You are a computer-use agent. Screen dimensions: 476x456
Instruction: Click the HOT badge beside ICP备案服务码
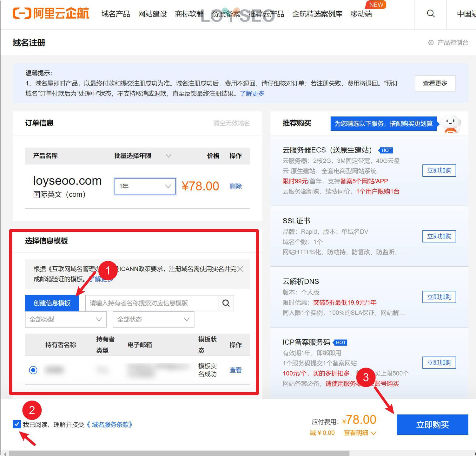[x=340, y=342]
